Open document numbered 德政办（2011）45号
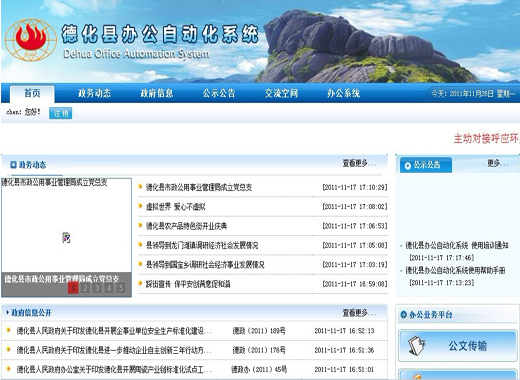 pyautogui.click(x=259, y=369)
